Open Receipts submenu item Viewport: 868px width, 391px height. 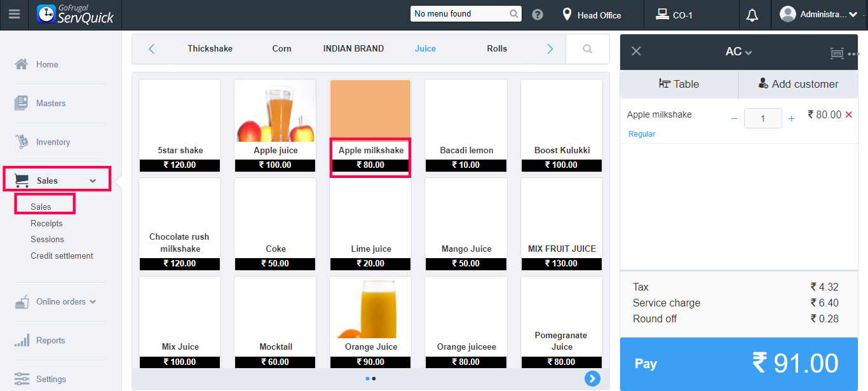pos(46,224)
